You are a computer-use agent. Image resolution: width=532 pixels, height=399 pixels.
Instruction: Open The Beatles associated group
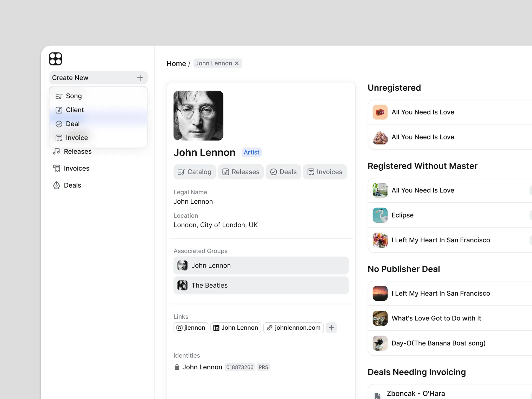[261, 285]
